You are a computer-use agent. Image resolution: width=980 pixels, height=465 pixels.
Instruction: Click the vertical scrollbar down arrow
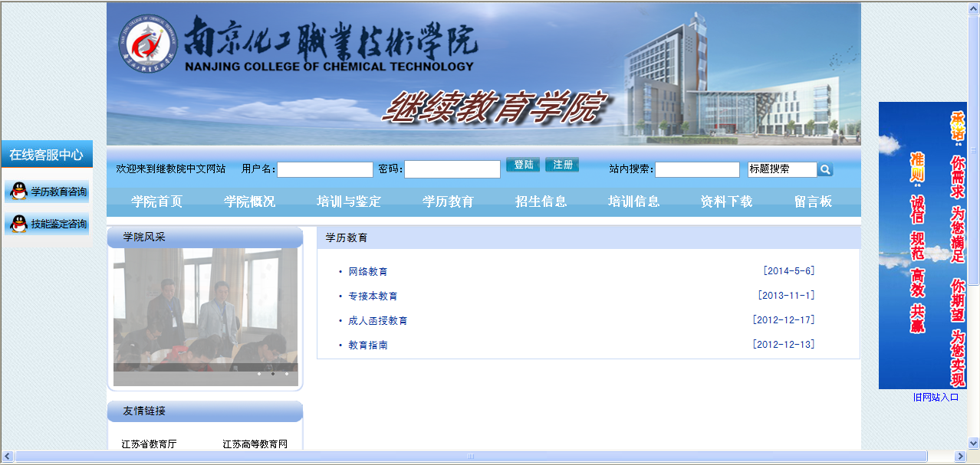pos(973,443)
